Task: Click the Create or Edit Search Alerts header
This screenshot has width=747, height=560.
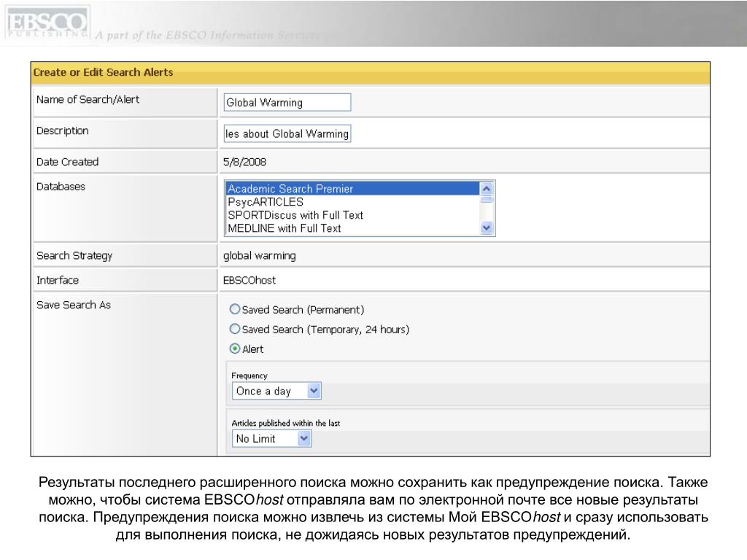Action: coord(103,73)
